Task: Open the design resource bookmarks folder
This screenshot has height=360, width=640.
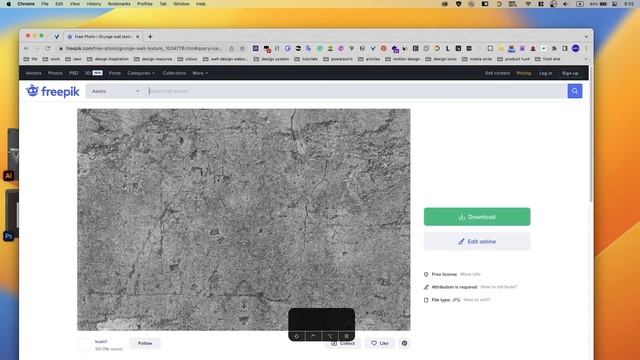Action: pyautogui.click(x=153, y=59)
